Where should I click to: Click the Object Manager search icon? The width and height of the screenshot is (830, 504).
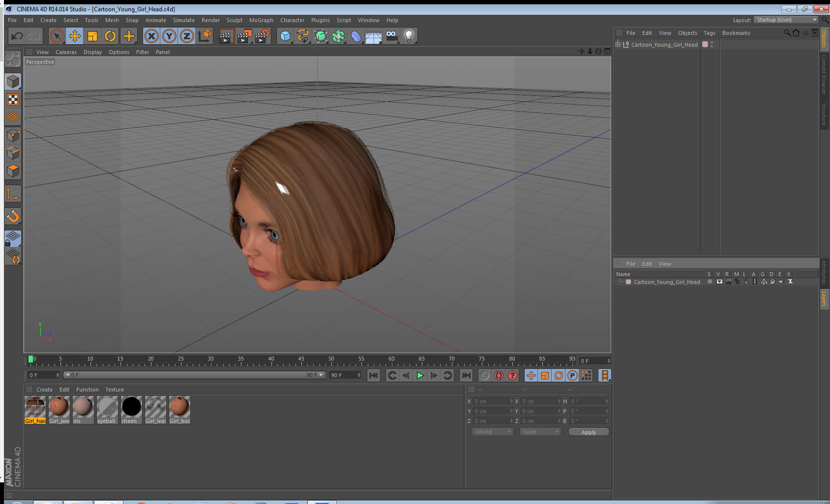(x=787, y=33)
